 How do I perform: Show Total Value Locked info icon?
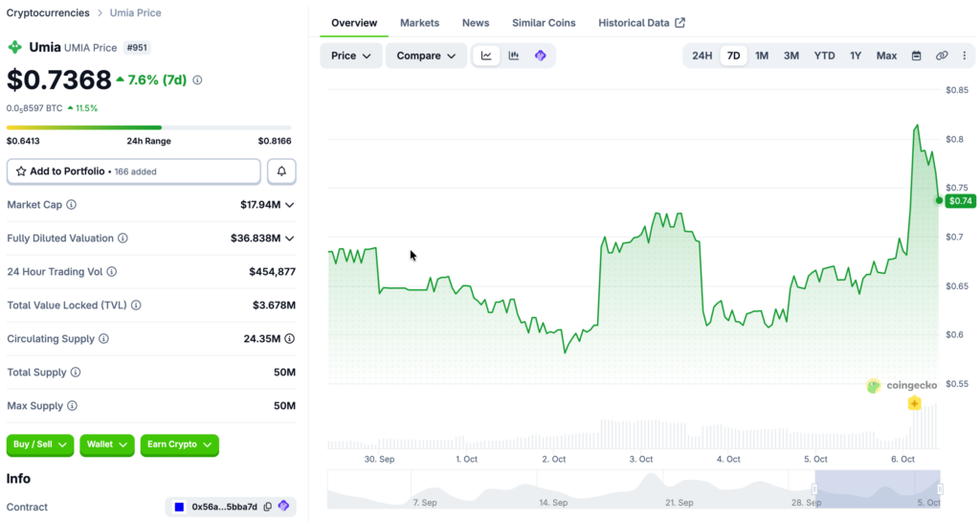click(x=136, y=306)
